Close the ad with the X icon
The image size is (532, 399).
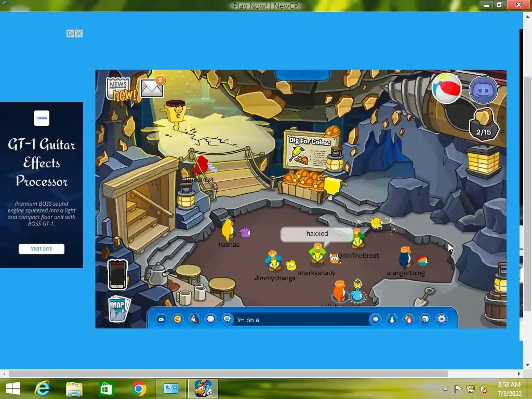point(79,34)
